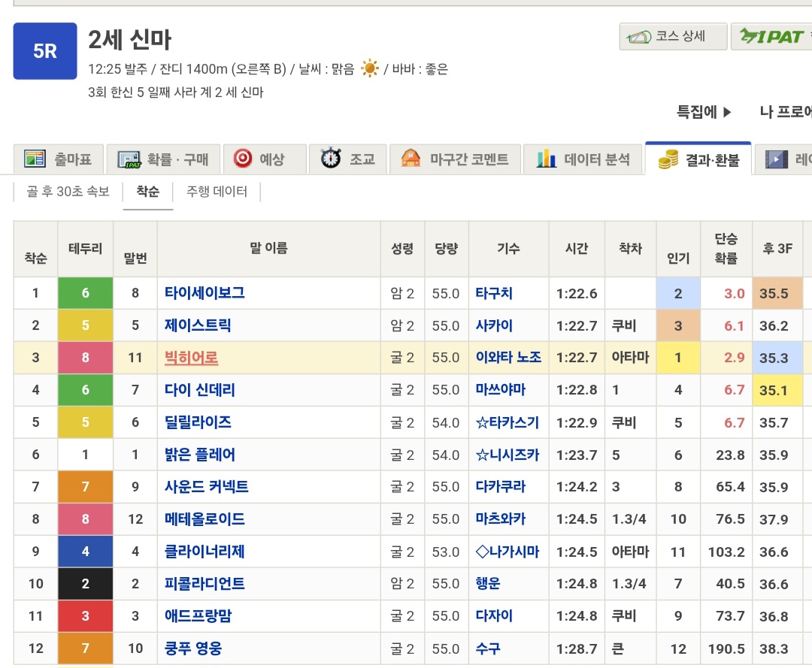The width and height of the screenshot is (812, 668).
Task: Switch to 골 후 30초 속보 sub-tab
Action: click(68, 192)
